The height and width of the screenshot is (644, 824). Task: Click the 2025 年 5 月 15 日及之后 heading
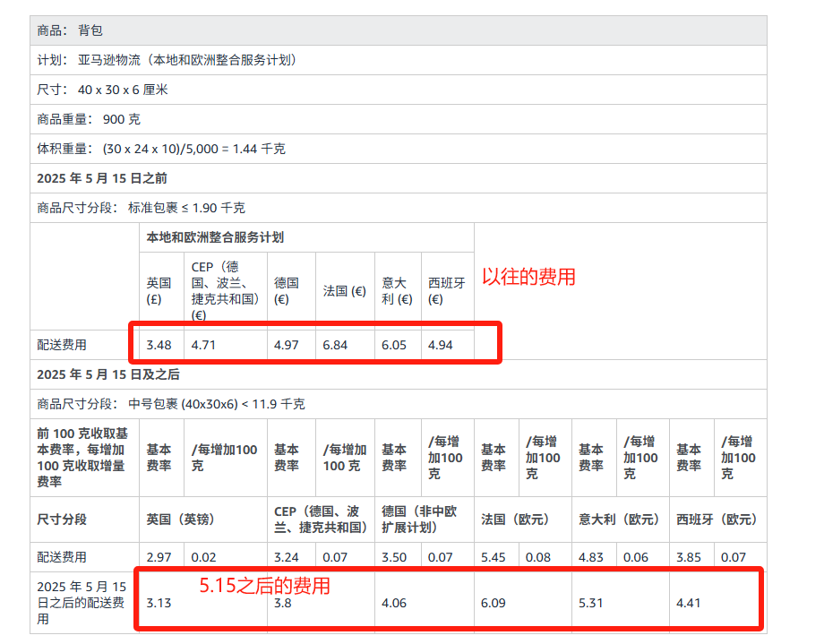pos(108,374)
